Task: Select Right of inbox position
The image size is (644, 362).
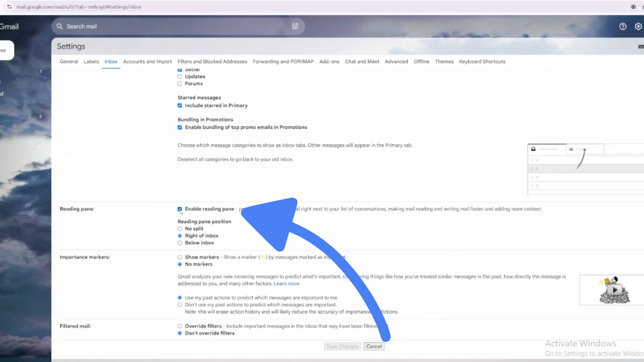Action: [180, 236]
